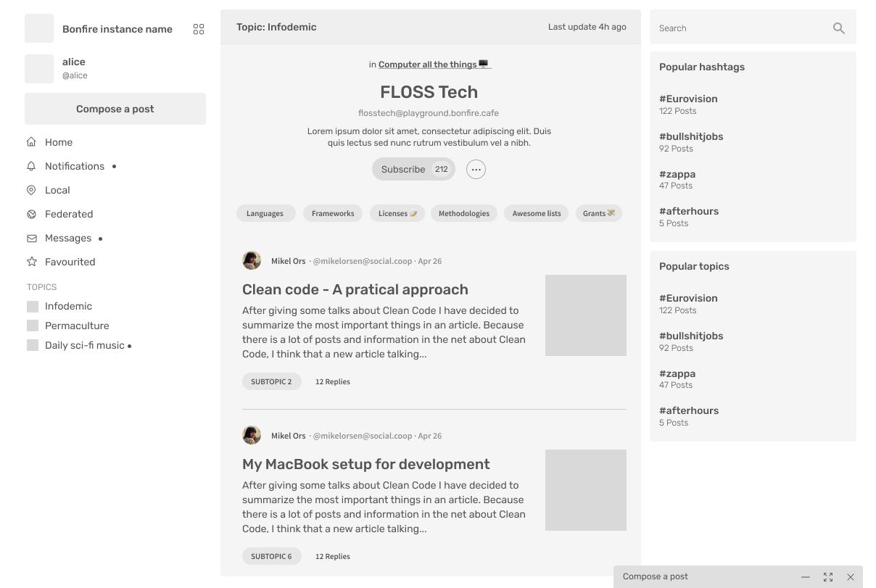Viewport: 876px width, 588px height.
Task: Open Notifications from the sidebar
Action: pyautogui.click(x=75, y=166)
